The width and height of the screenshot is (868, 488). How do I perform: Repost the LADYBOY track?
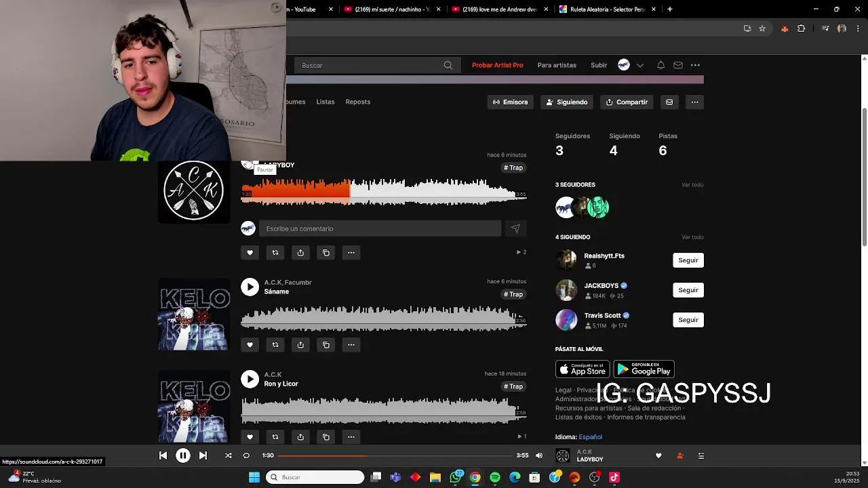click(x=275, y=253)
